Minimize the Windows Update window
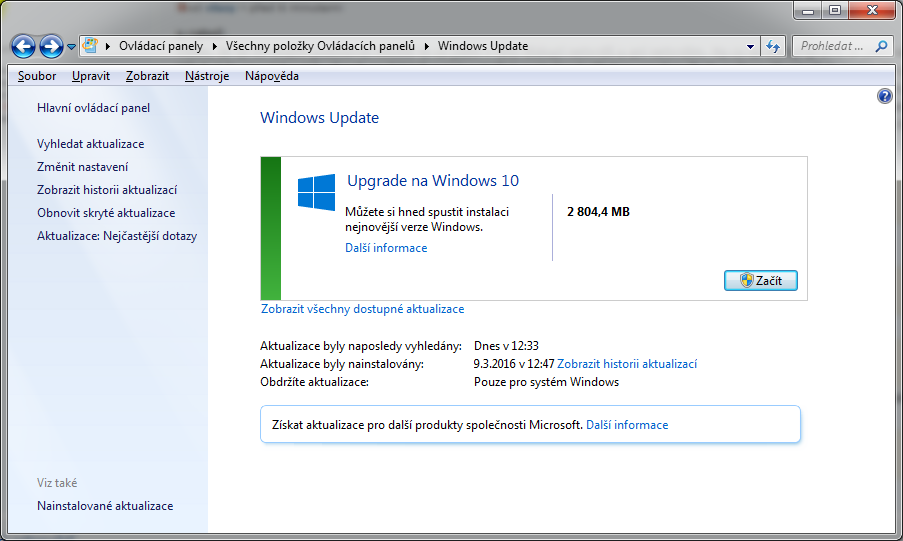This screenshot has width=903, height=541. click(807, 10)
